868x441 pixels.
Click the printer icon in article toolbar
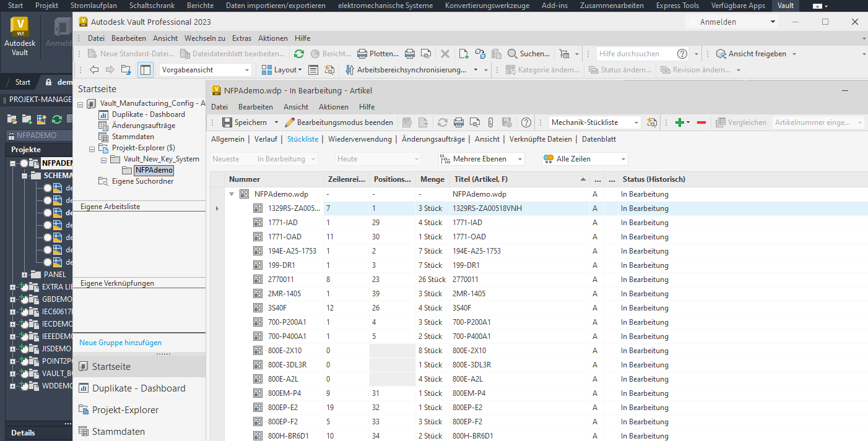tap(459, 122)
